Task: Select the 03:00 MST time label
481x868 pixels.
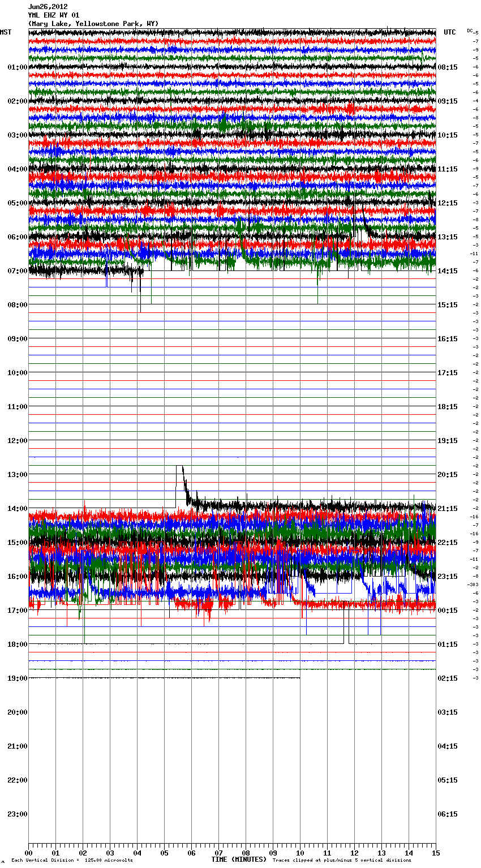Action: (18, 135)
